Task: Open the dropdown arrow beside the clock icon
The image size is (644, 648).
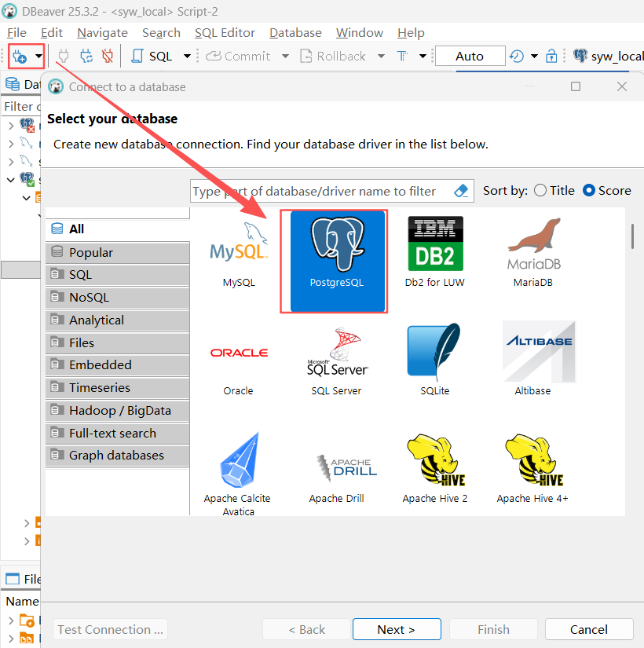Action: point(534,56)
